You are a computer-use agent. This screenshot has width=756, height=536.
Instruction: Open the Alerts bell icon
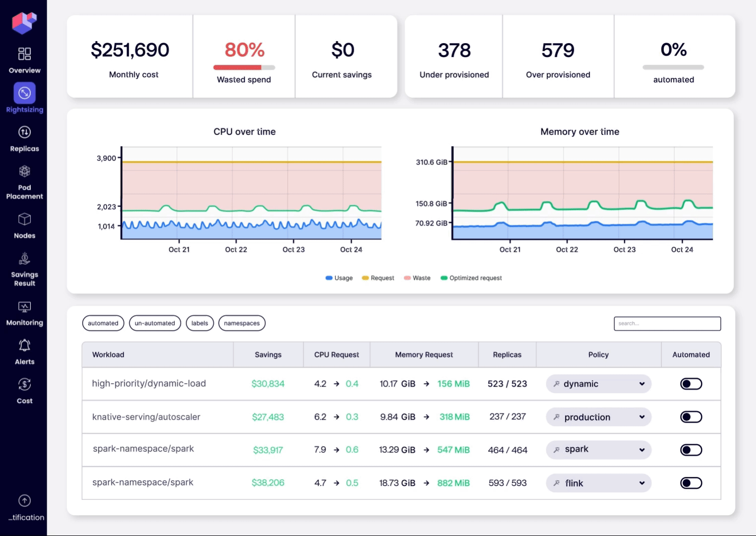click(24, 345)
